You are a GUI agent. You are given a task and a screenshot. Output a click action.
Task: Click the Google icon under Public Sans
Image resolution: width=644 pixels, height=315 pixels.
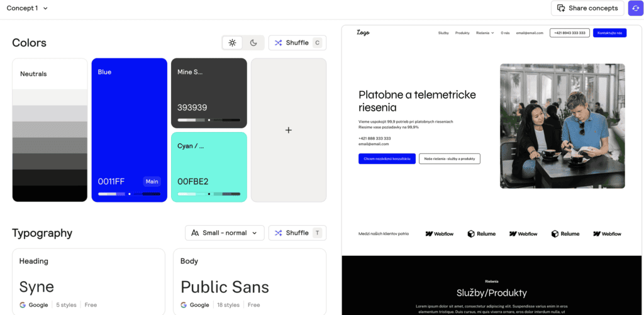pos(184,305)
